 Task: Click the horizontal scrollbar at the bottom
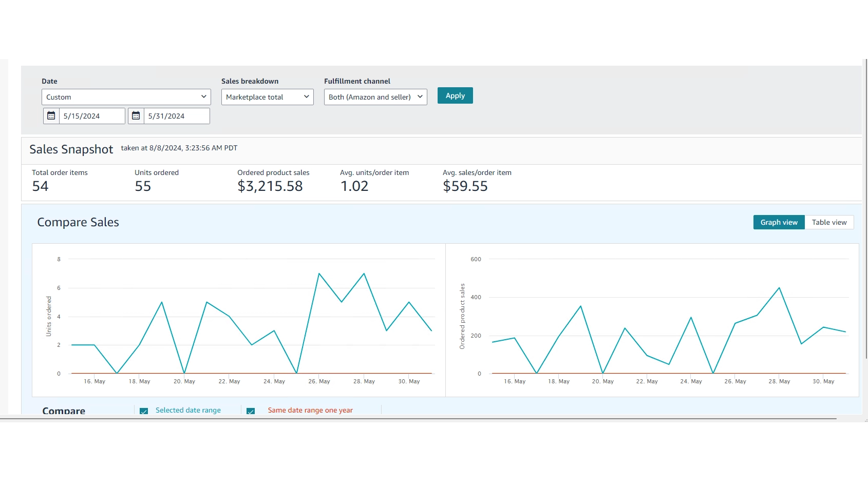[411, 419]
